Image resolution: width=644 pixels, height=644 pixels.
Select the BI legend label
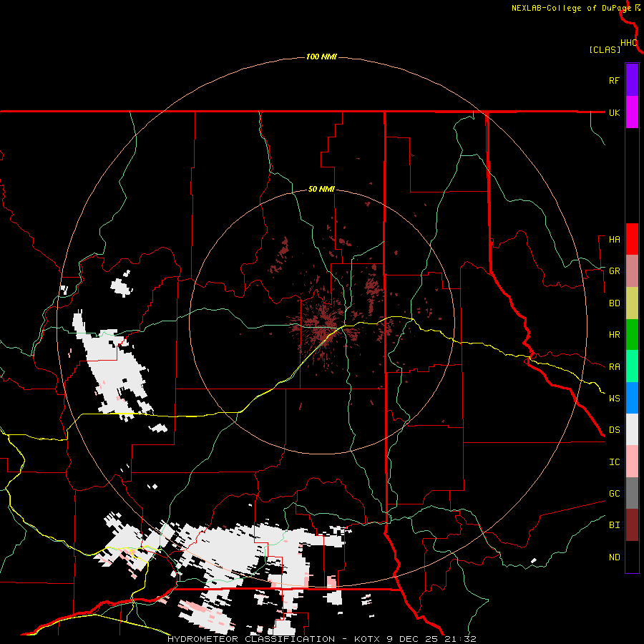tap(614, 525)
